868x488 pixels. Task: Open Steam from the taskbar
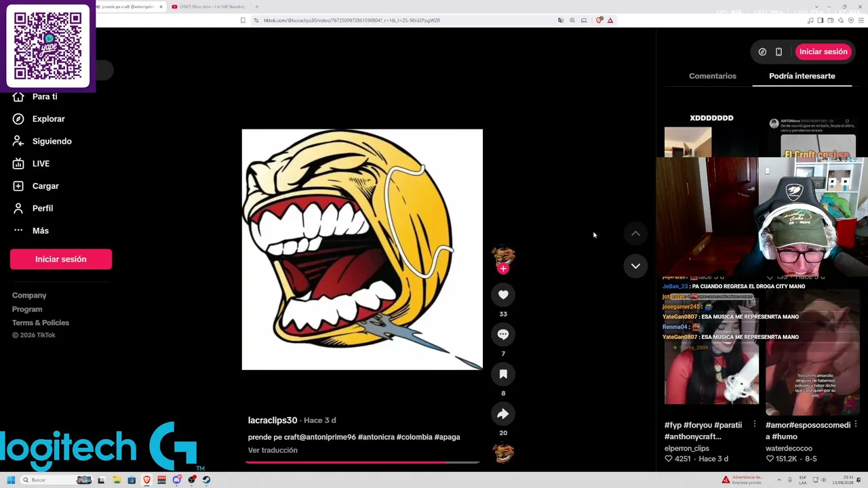point(206,480)
